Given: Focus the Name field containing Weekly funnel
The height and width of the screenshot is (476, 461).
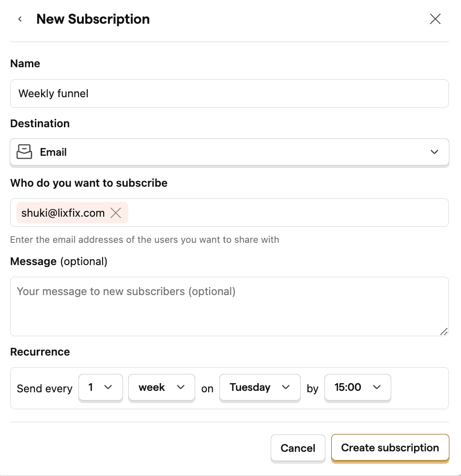Looking at the screenshot, I should tap(230, 93).
